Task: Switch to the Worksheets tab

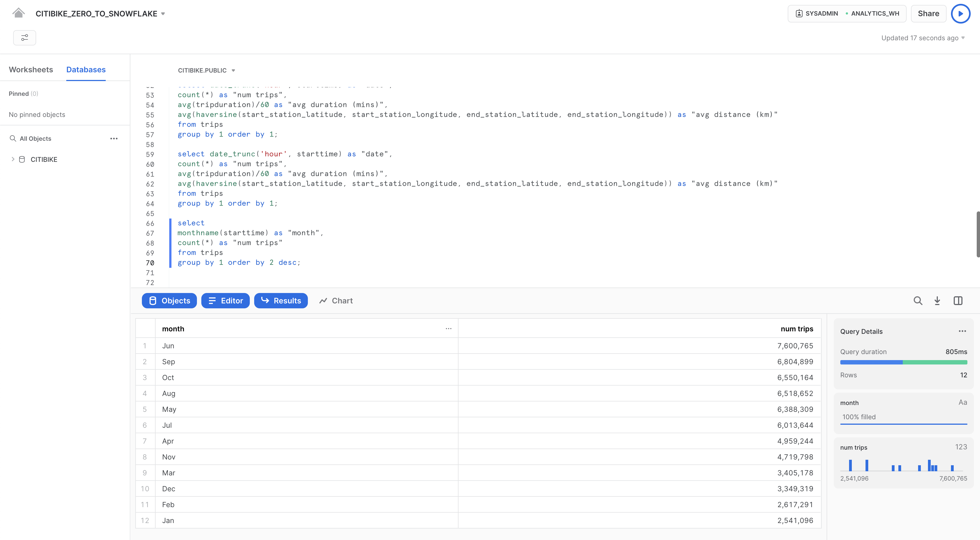Action: 31,70
